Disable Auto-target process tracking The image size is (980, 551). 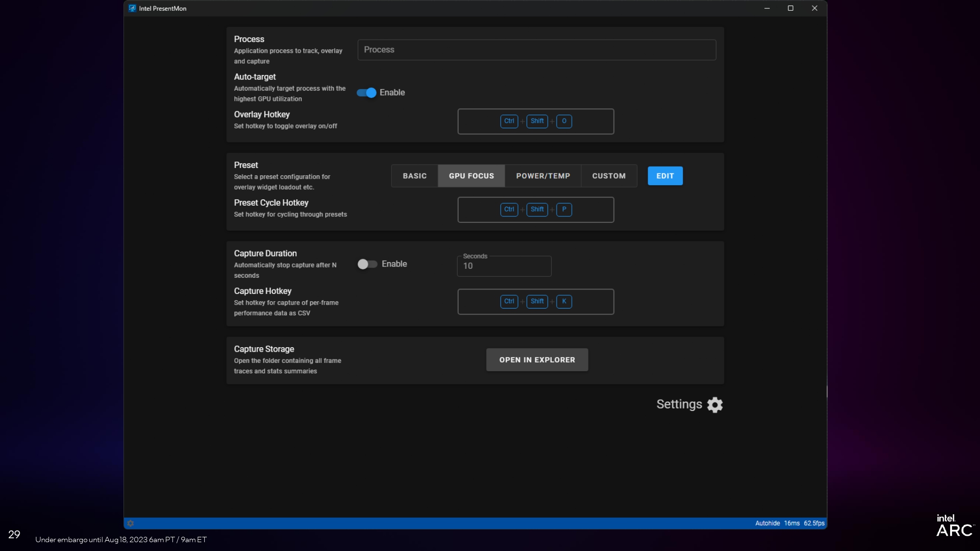click(367, 92)
